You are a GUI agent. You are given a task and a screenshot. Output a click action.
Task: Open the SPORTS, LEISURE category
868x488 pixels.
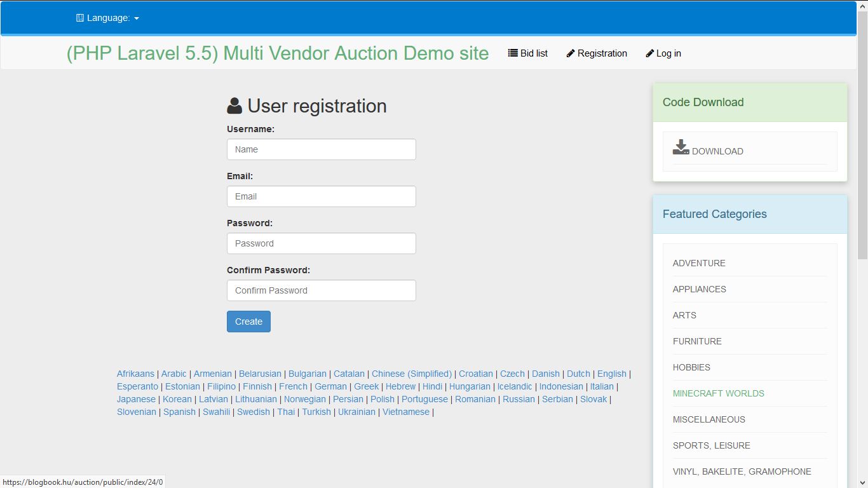tap(712, 445)
